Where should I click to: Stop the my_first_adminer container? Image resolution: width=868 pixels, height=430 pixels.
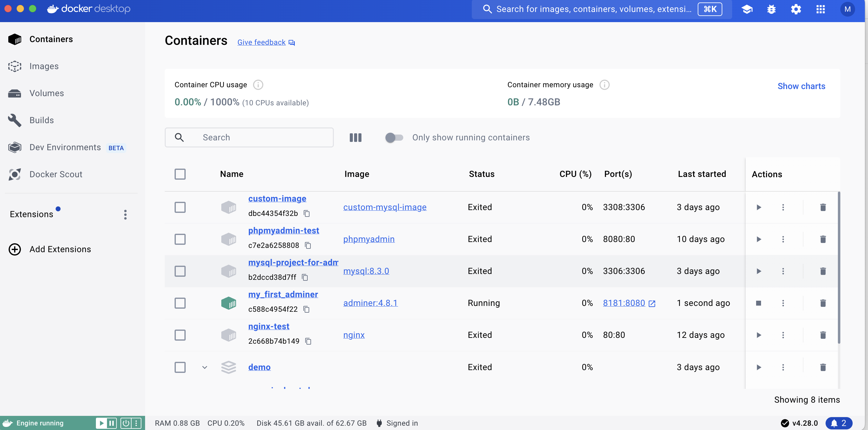[x=758, y=303]
